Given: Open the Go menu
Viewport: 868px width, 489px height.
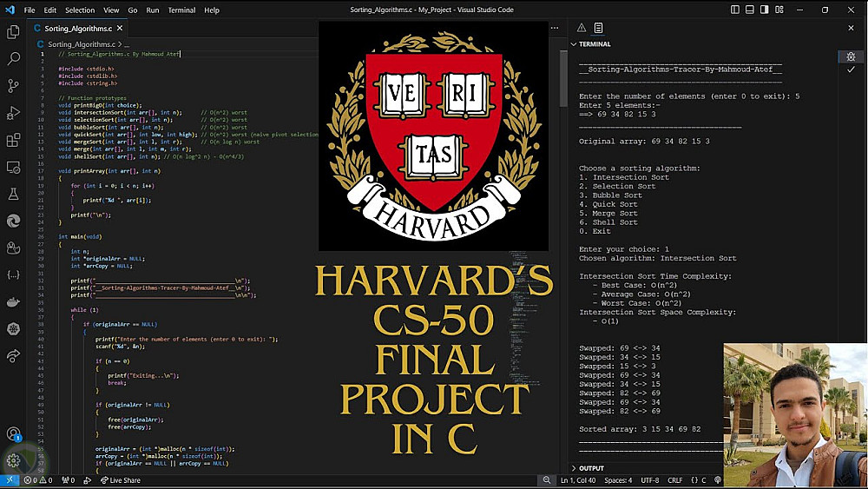Looking at the screenshot, I should (x=133, y=10).
